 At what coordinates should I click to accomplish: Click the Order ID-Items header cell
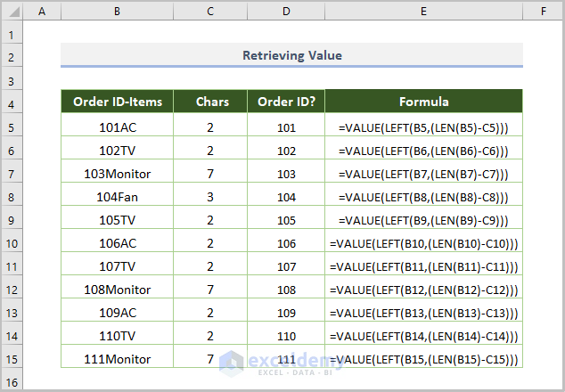point(118,102)
